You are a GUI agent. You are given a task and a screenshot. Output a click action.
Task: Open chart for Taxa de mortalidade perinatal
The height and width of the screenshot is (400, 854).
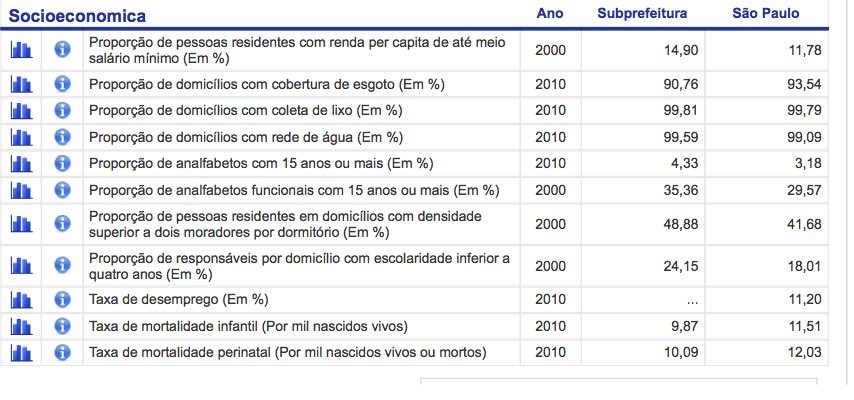[21, 353]
